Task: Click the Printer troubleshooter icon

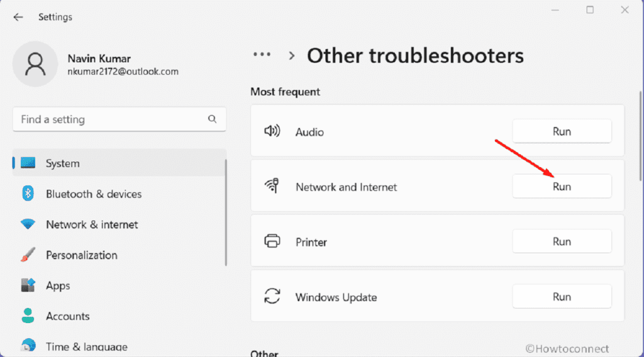Action: point(272,241)
